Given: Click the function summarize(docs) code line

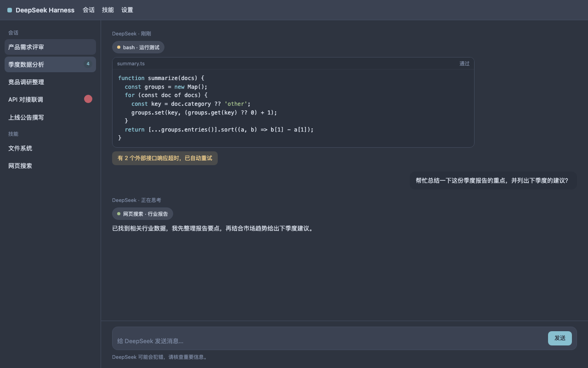Looking at the screenshot, I should click(161, 78).
